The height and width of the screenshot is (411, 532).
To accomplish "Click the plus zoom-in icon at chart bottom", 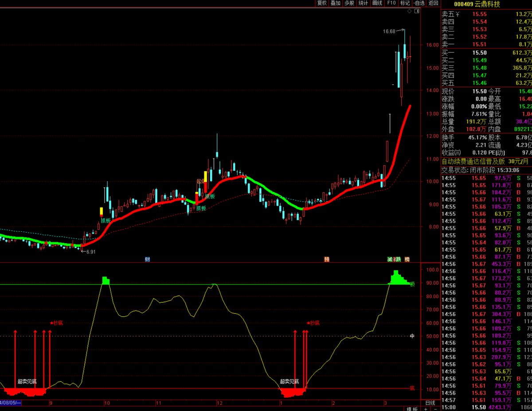I will click(426, 409).
